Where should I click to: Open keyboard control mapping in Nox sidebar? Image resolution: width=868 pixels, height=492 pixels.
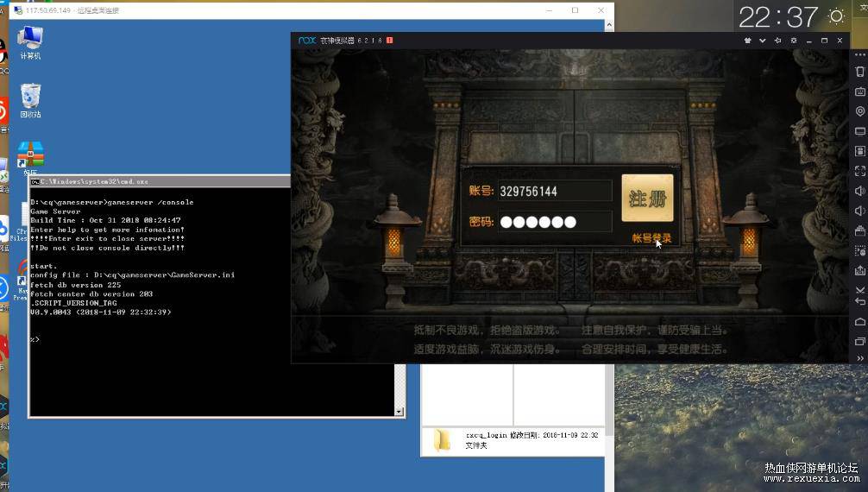[x=859, y=91]
